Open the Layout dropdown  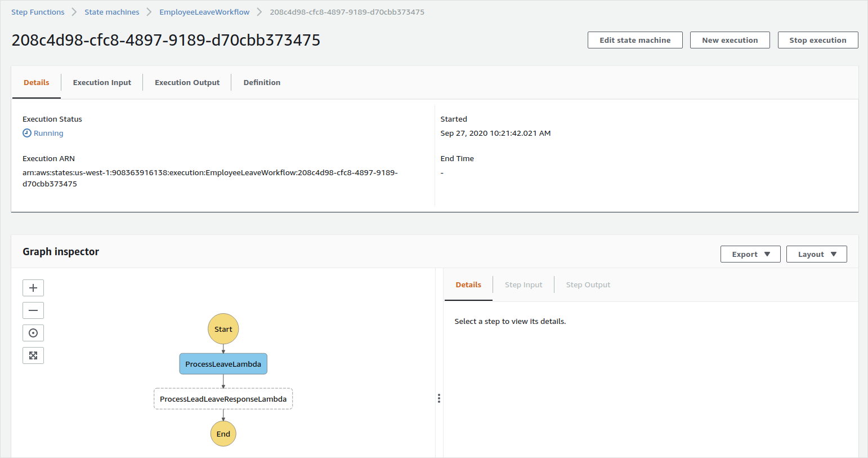coord(816,254)
